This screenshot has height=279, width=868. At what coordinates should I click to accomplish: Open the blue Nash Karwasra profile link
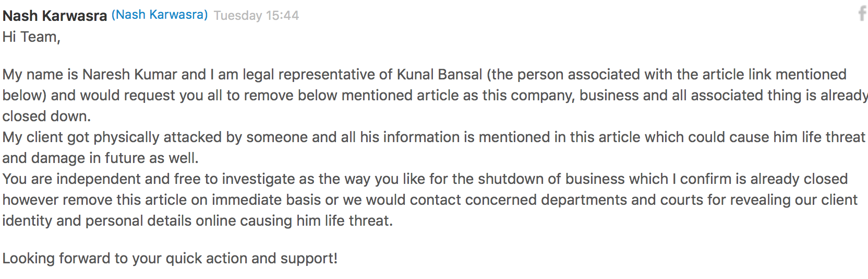point(160,15)
